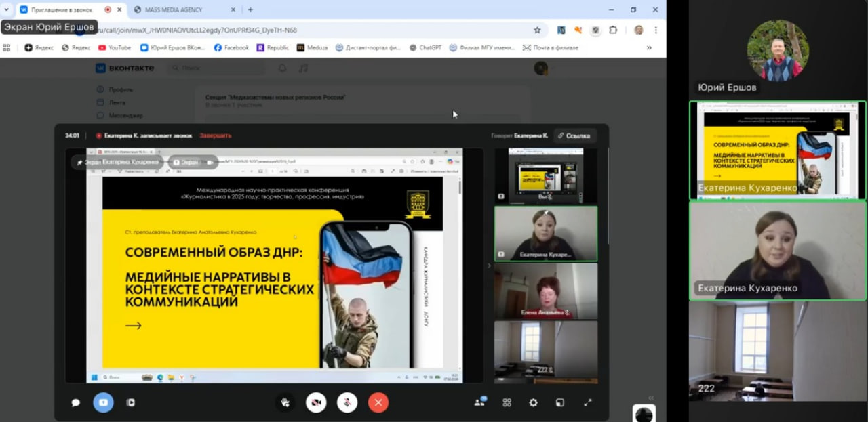Enter fullscreen mode in call
Image resolution: width=868 pixels, height=422 pixels.
coord(587,402)
